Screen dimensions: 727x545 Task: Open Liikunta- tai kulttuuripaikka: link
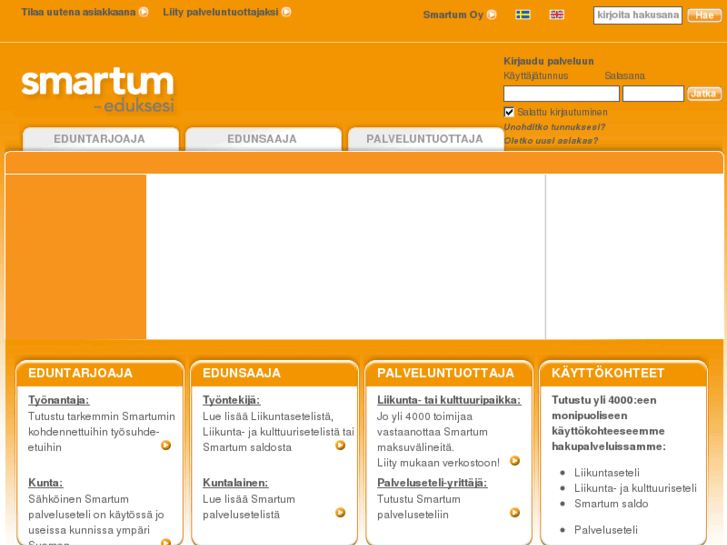tap(449, 400)
